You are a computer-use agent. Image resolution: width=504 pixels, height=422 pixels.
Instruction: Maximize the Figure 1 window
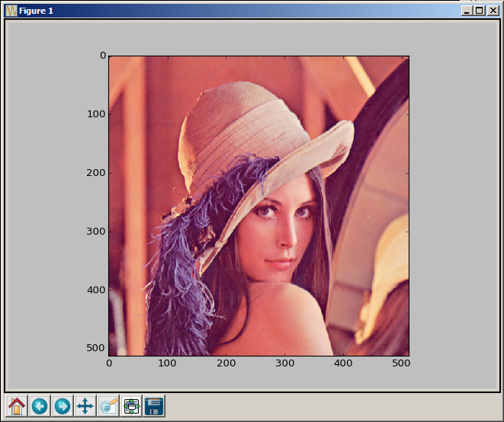tap(480, 11)
